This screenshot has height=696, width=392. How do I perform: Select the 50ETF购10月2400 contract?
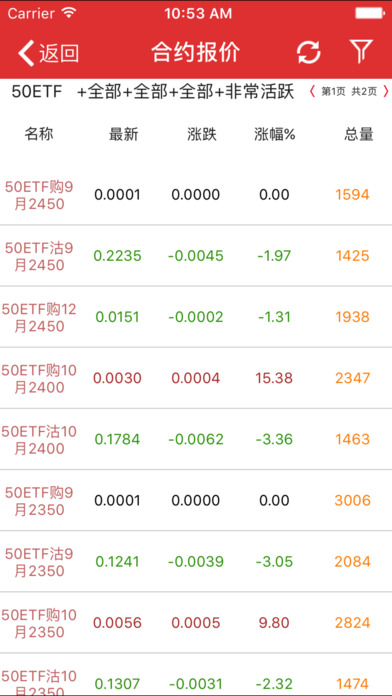tap(196, 378)
